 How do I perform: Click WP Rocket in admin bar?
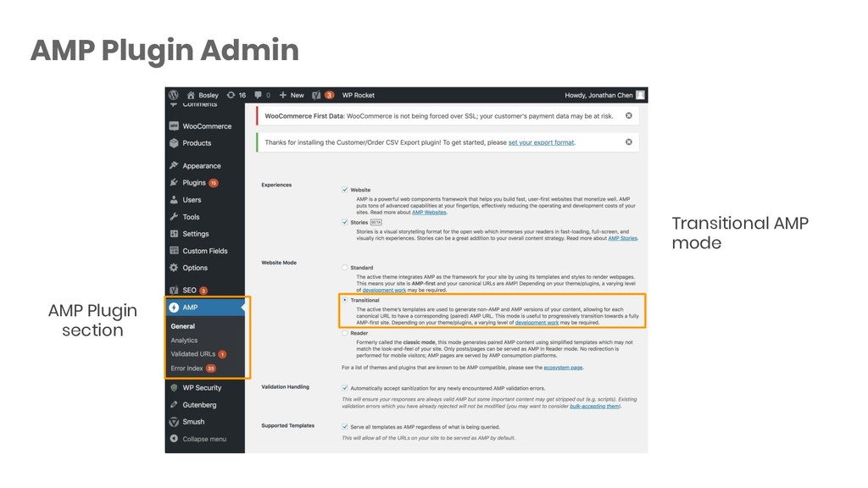coord(359,95)
